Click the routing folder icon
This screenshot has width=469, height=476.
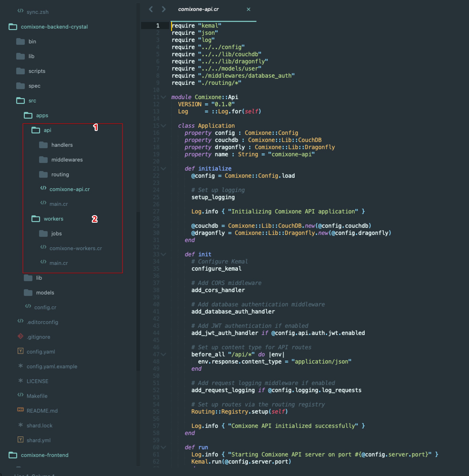(43, 174)
